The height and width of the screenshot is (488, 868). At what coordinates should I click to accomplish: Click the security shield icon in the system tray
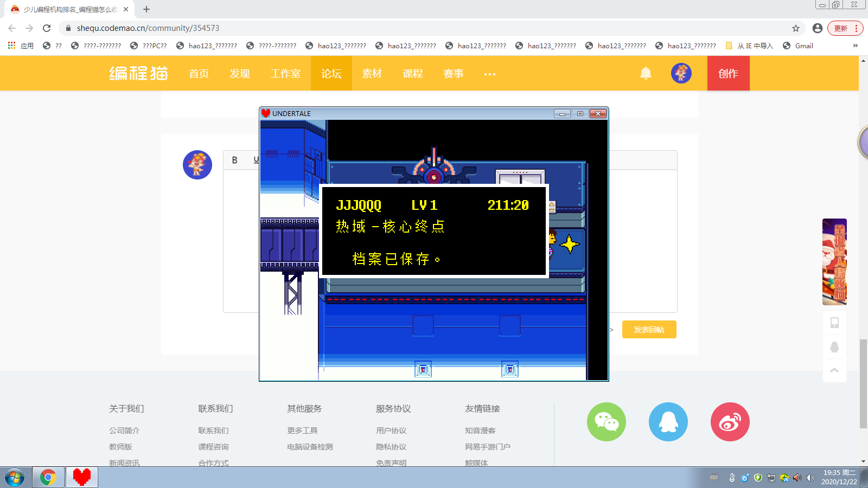coord(758,478)
